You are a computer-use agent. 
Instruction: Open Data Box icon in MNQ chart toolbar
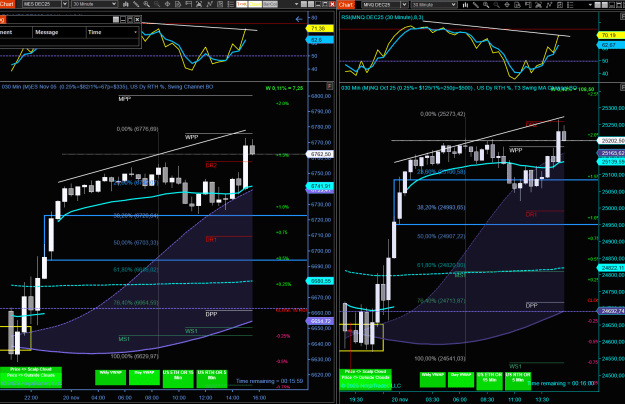(528, 5)
